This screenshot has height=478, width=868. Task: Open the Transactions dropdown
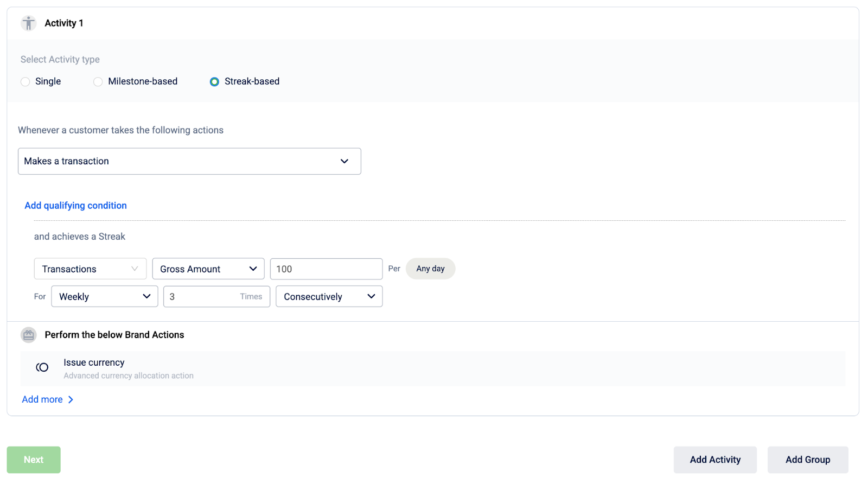click(x=90, y=269)
